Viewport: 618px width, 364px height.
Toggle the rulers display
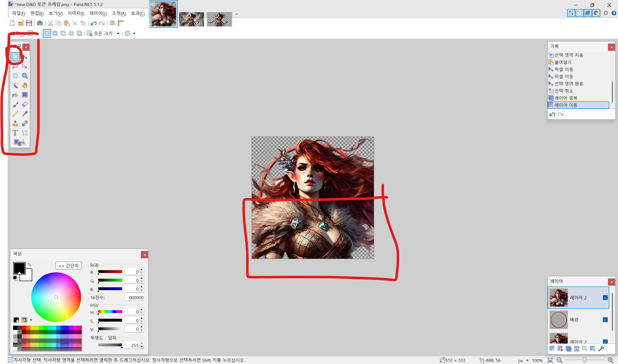[x=120, y=23]
